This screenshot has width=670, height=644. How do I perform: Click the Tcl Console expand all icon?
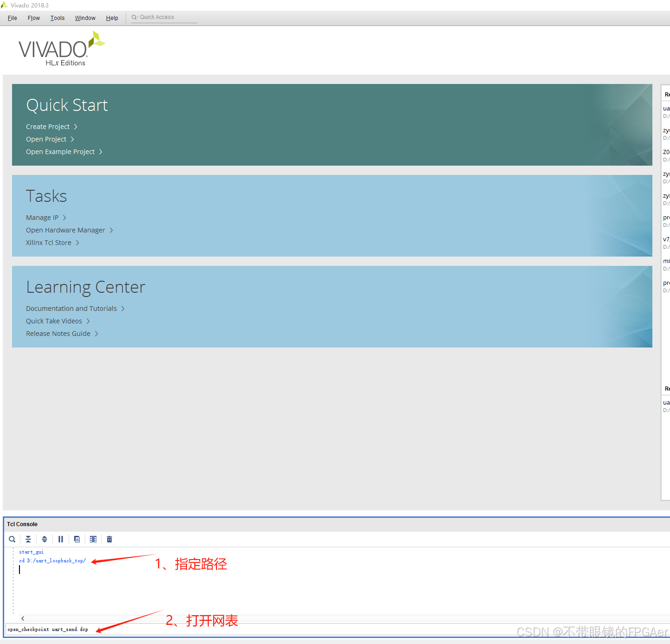click(45, 539)
